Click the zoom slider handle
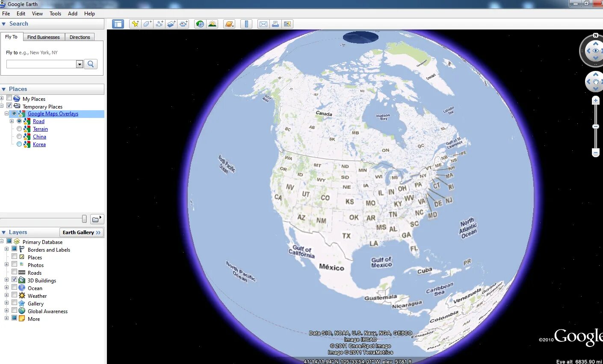603x364 pixels. pyautogui.click(x=596, y=127)
